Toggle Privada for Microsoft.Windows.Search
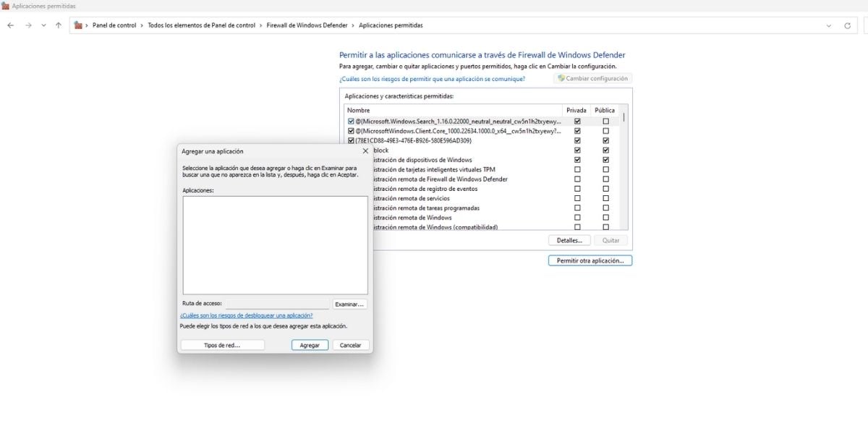This screenshot has height=434, width=868. tap(577, 122)
